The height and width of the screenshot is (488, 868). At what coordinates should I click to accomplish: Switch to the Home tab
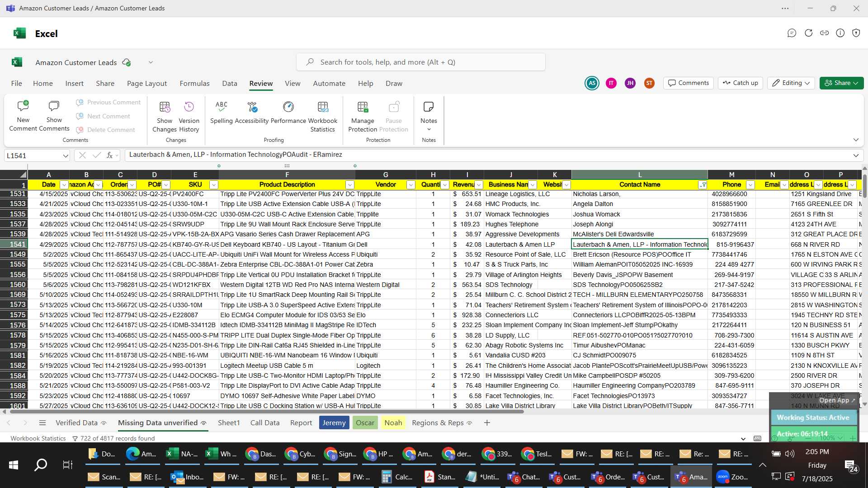43,84
